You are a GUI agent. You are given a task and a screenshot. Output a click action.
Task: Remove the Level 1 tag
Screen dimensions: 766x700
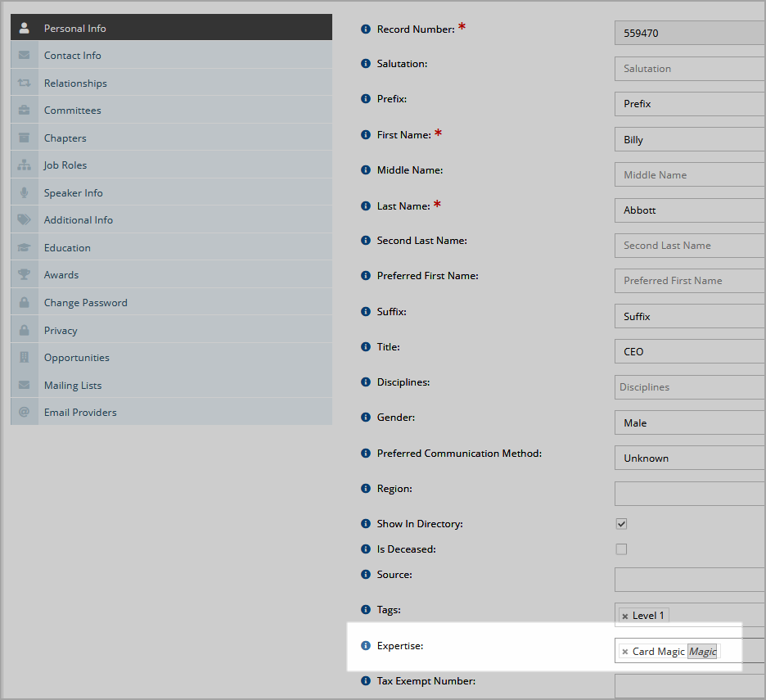624,616
